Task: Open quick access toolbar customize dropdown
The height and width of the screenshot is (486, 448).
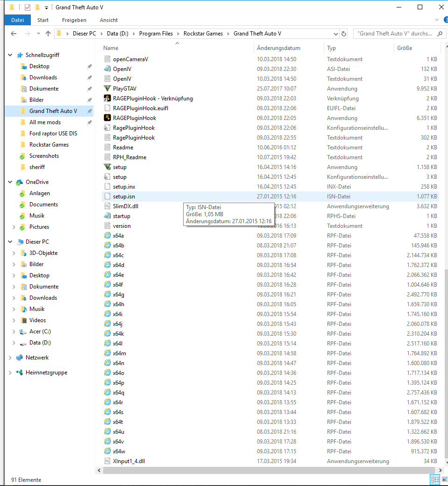Action: [46, 7]
